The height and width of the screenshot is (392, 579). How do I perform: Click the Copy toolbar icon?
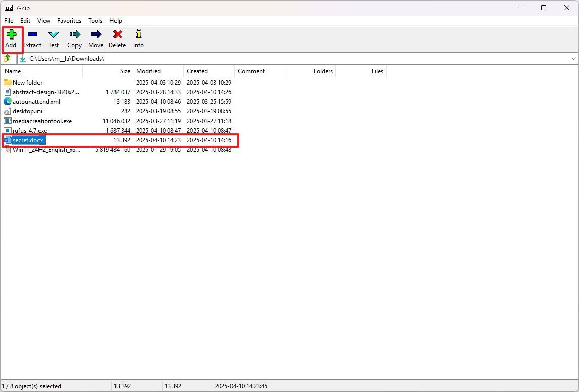(x=74, y=38)
